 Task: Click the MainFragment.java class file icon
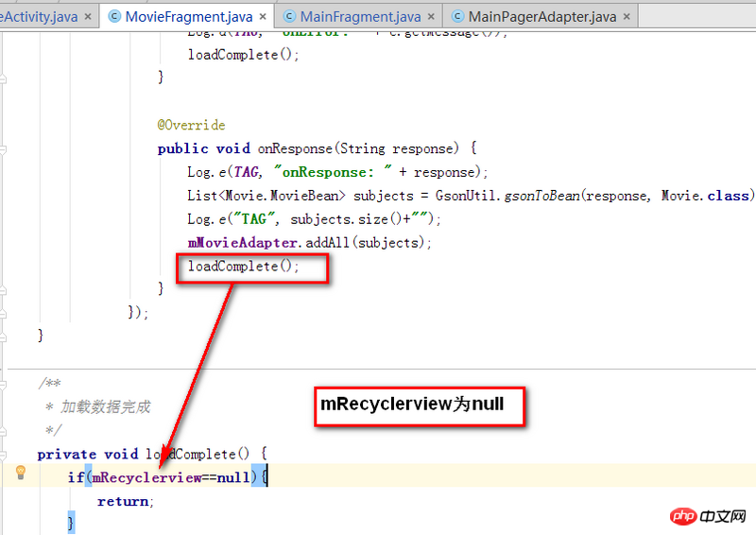[x=287, y=16]
